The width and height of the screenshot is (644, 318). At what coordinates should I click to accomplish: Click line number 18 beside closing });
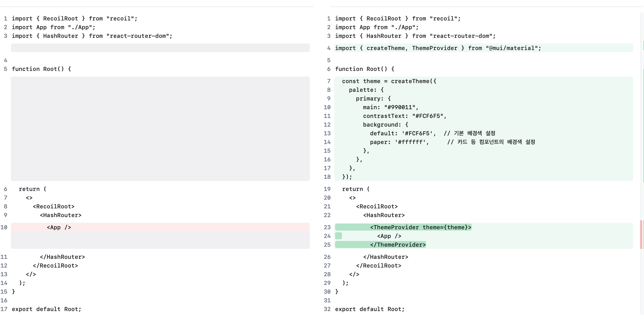(x=327, y=177)
